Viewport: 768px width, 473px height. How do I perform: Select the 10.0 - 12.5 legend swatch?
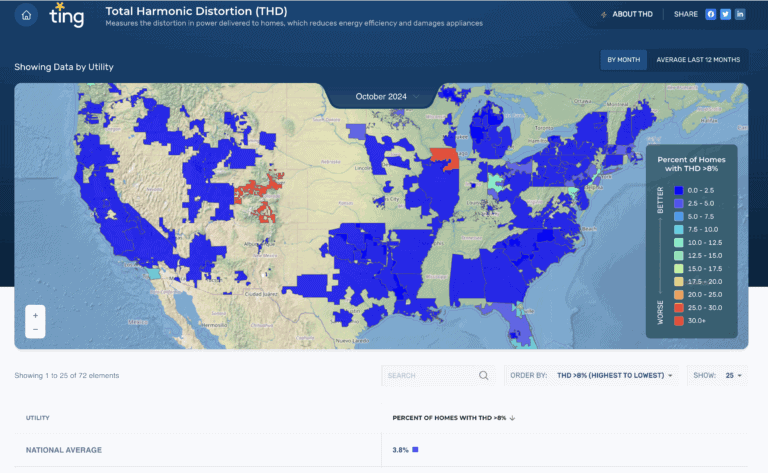point(678,242)
